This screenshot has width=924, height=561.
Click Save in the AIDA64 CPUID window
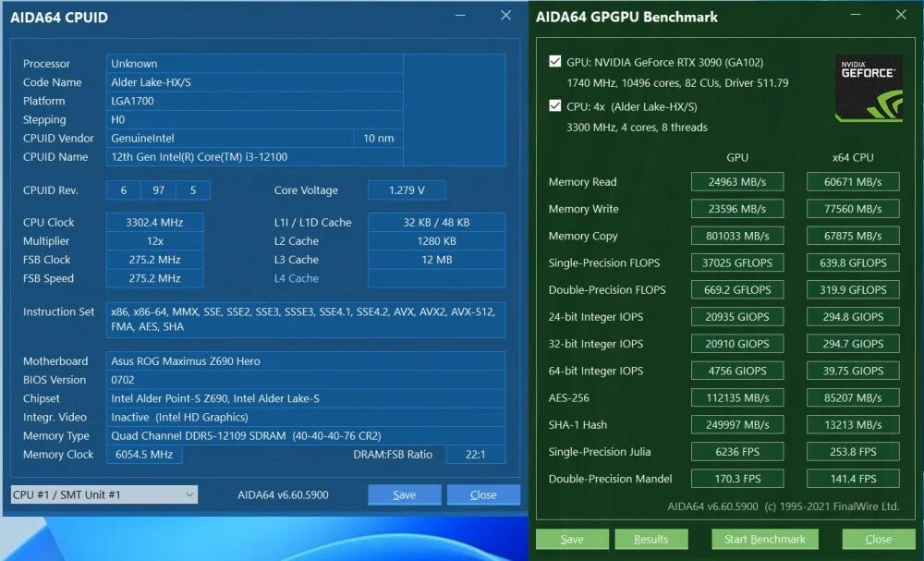(405, 494)
